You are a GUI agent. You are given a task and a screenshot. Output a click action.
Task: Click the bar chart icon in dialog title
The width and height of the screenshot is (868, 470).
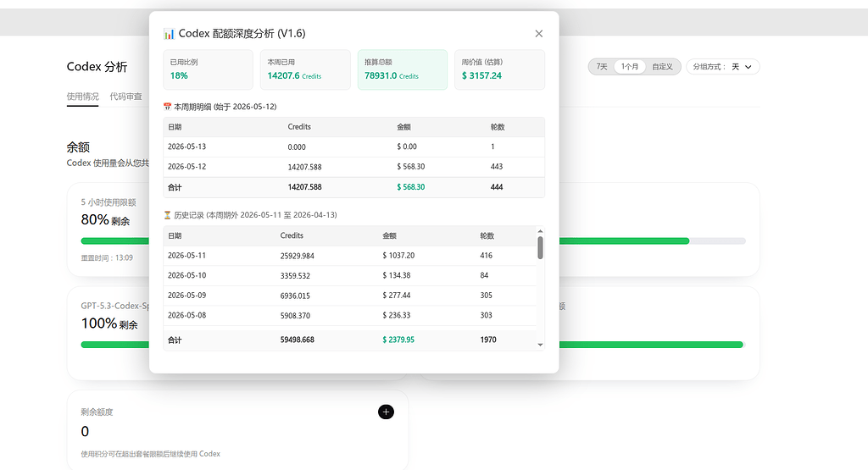[x=169, y=34]
